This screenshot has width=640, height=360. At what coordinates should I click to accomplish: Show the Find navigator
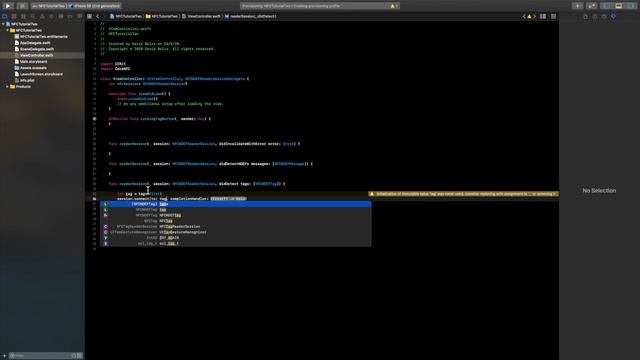(x=33, y=16)
